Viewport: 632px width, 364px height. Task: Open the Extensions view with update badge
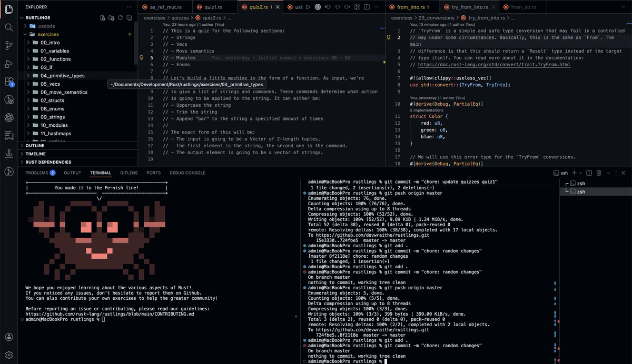(x=8, y=82)
